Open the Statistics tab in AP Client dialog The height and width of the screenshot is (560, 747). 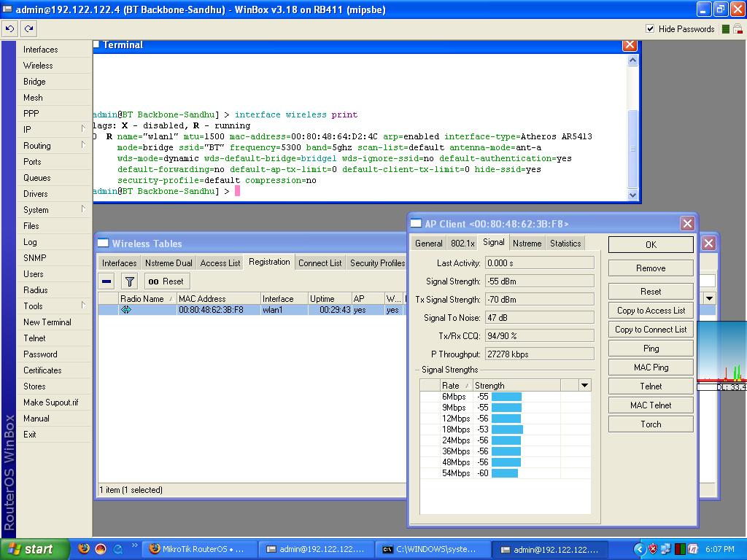565,244
